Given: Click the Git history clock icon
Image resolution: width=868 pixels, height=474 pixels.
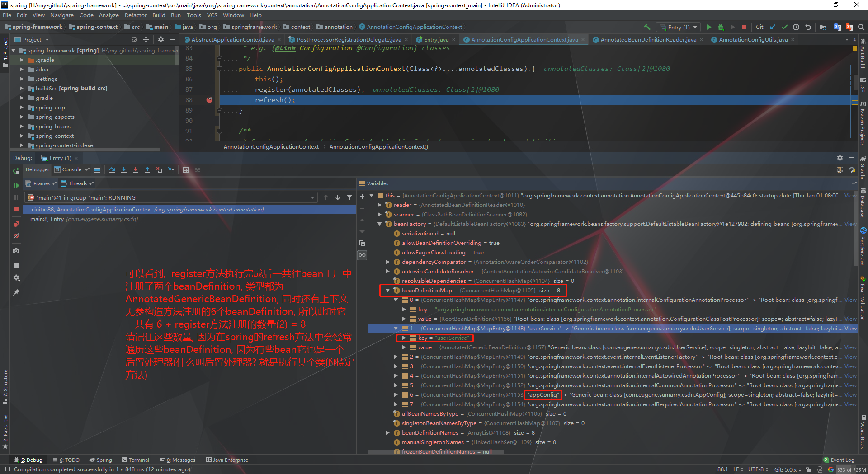Looking at the screenshot, I should click(x=796, y=27).
